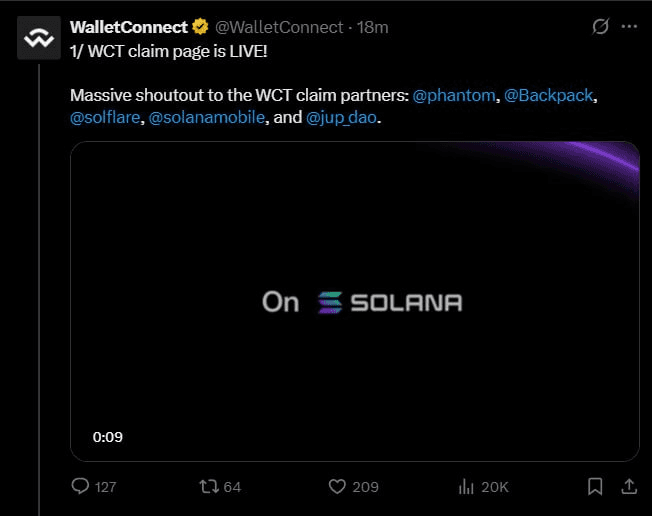Click the @WalletConnect handle
The image size is (652, 516).
pos(279,27)
